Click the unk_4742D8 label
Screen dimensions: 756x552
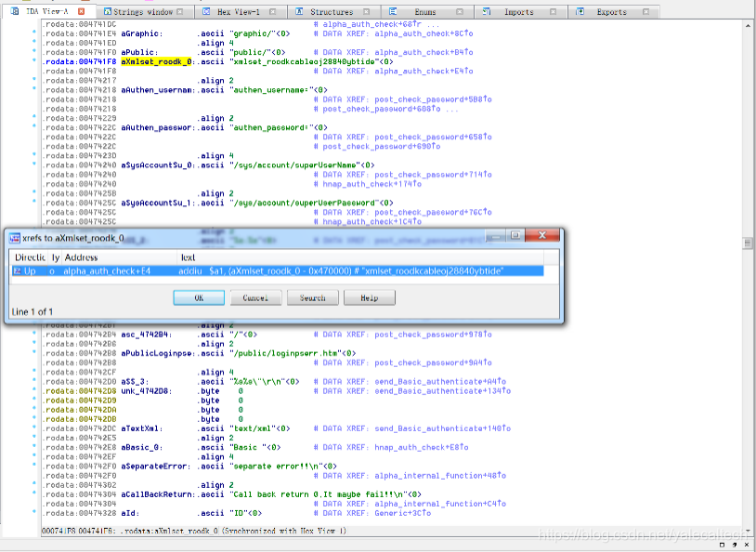pyautogui.click(x=147, y=391)
